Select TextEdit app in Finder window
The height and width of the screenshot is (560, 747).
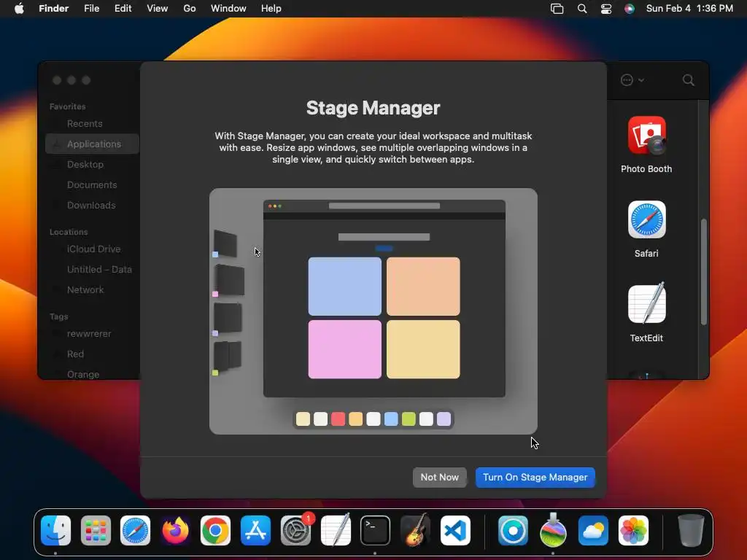(x=646, y=312)
